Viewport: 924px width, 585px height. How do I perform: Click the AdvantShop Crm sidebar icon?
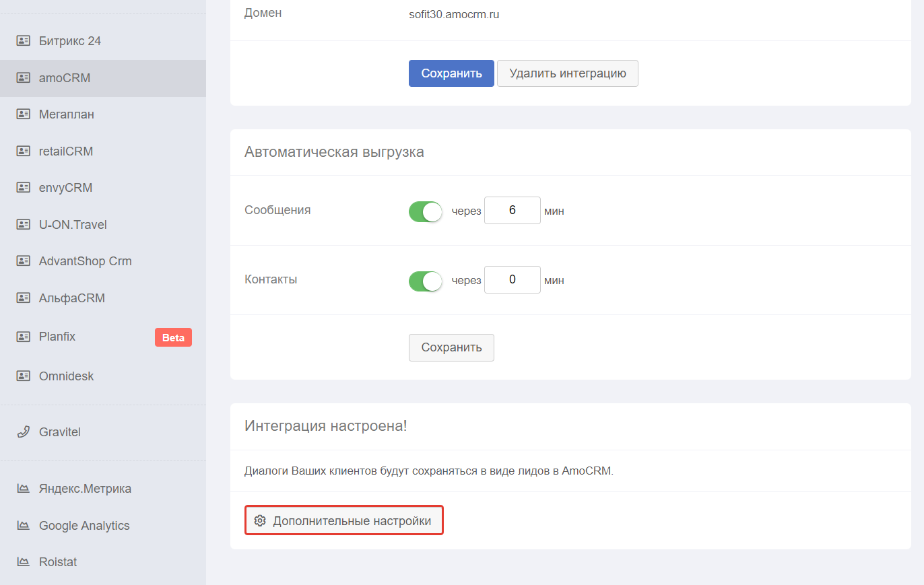point(24,261)
